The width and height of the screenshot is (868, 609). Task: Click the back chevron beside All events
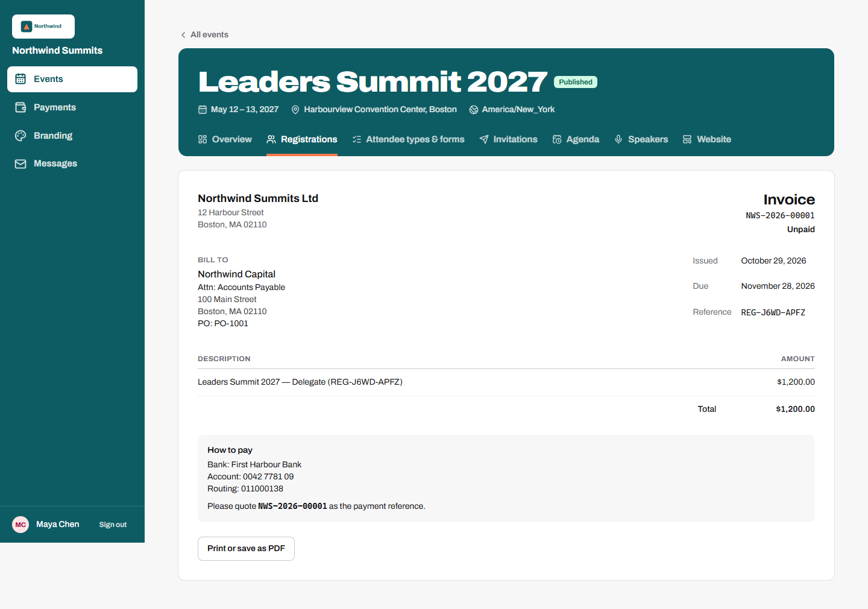point(183,35)
